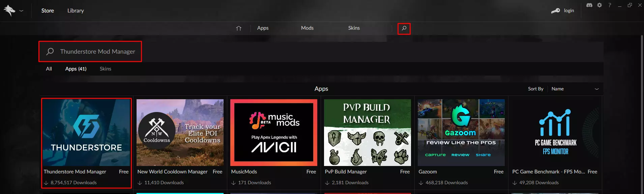Switch to the Library tab
Screen dimensions: 644x194
pos(76,11)
